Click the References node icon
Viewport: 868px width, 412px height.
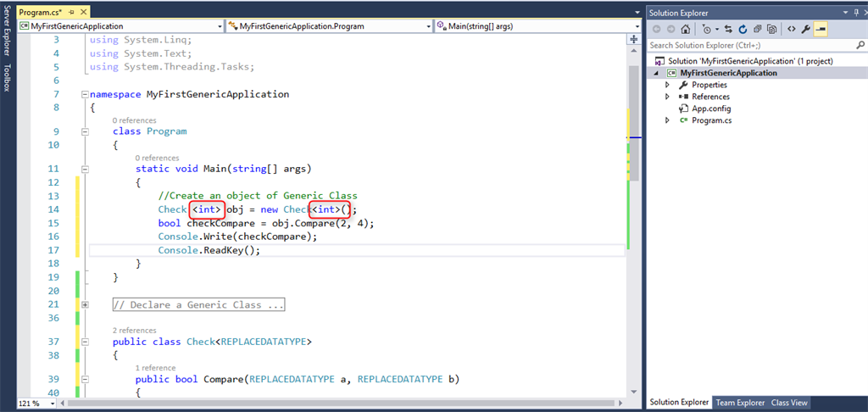pyautogui.click(x=683, y=97)
